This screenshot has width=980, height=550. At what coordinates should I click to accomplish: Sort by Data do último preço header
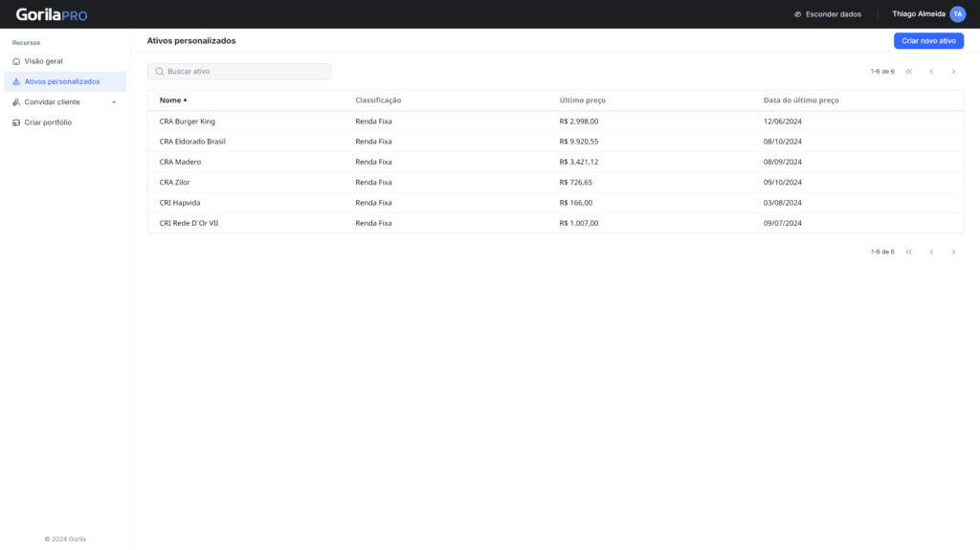click(x=801, y=100)
